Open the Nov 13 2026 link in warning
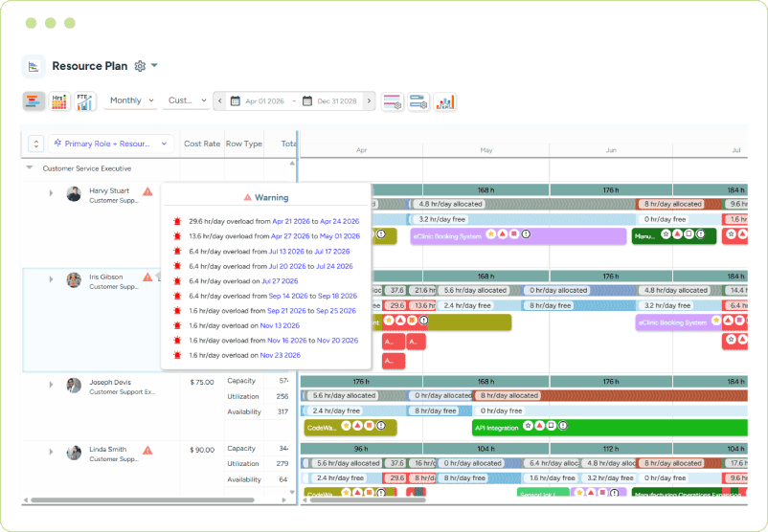768x532 pixels. tap(280, 325)
